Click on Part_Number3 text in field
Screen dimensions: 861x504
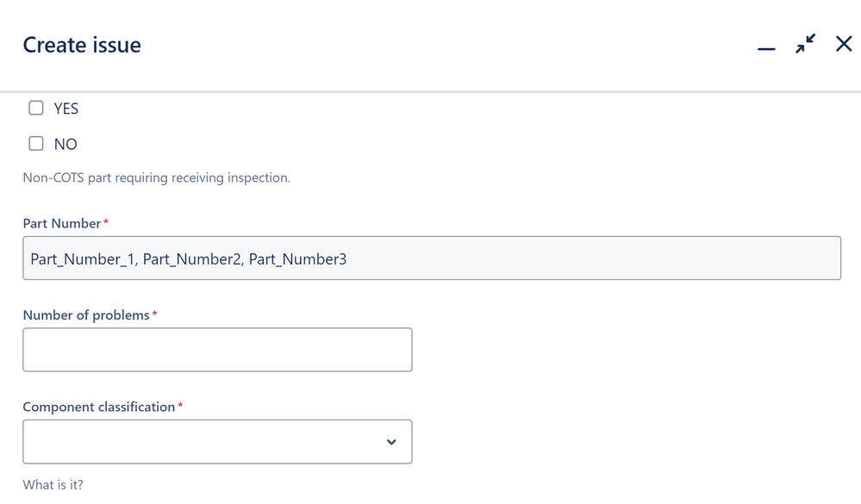coord(297,258)
